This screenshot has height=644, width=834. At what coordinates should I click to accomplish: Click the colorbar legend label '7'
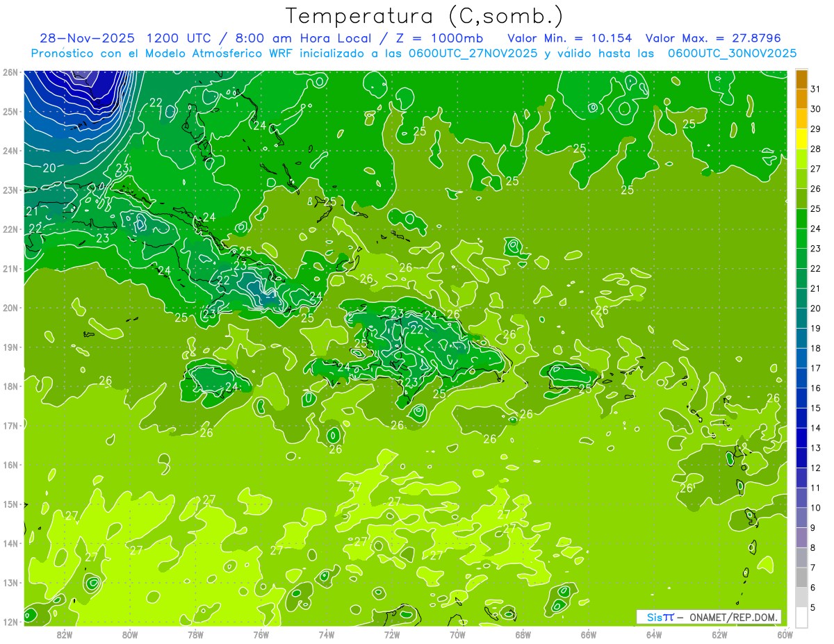pos(813,567)
